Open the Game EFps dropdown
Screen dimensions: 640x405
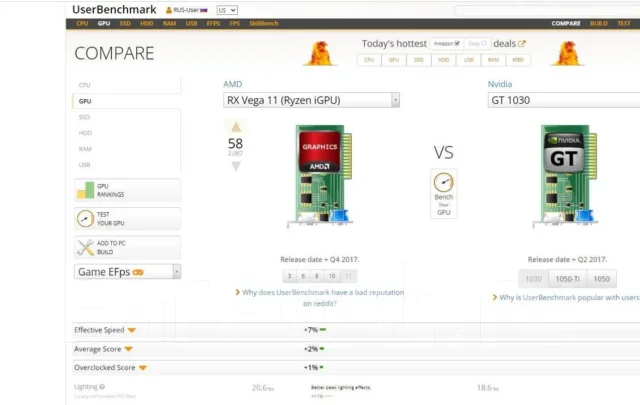(127, 272)
